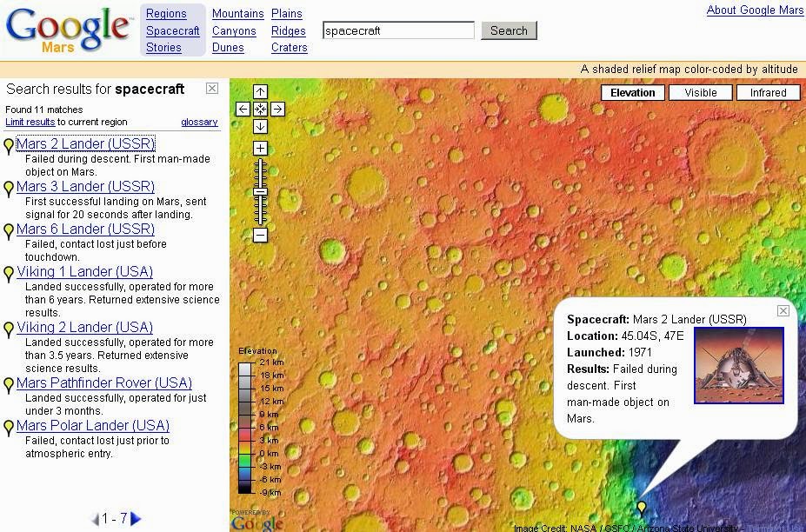Click 'Location: 45.04S, 47E' in balloon
This screenshot has width=806, height=532.
pos(625,336)
